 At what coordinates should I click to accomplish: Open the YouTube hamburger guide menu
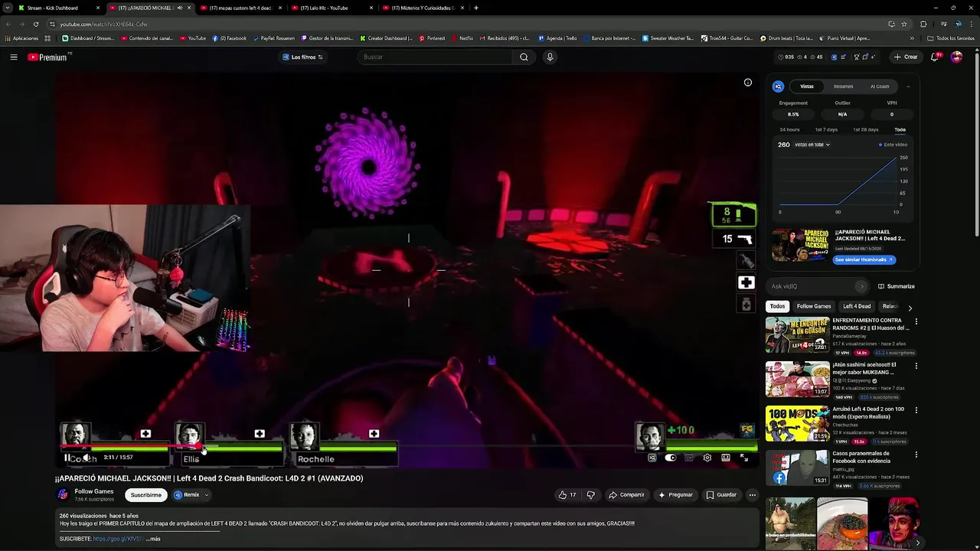click(x=14, y=57)
